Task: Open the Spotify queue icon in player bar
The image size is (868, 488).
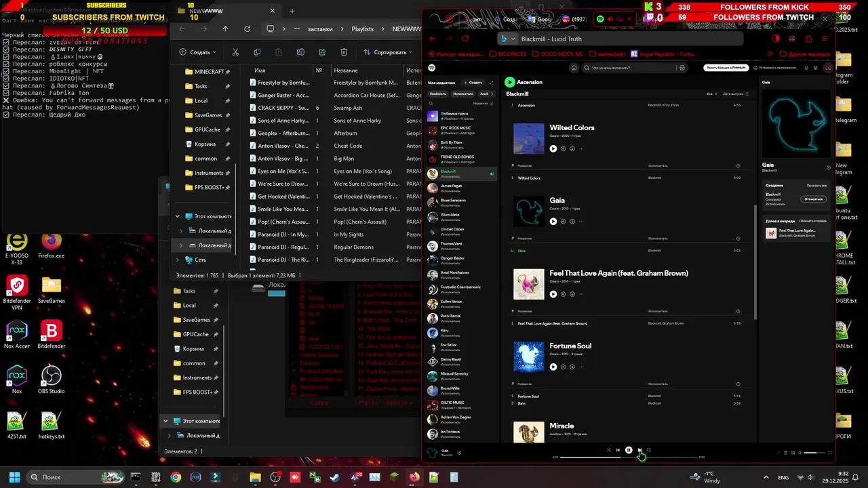Action: (x=785, y=453)
